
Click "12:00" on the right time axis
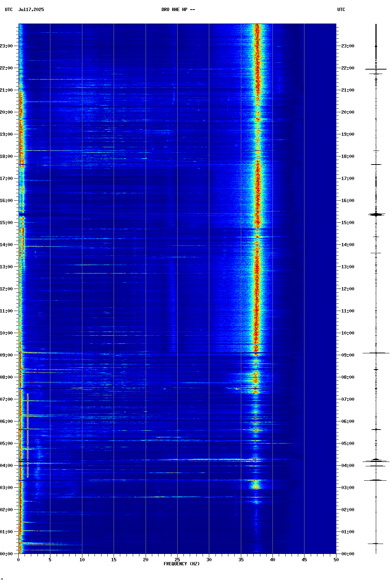click(x=348, y=289)
